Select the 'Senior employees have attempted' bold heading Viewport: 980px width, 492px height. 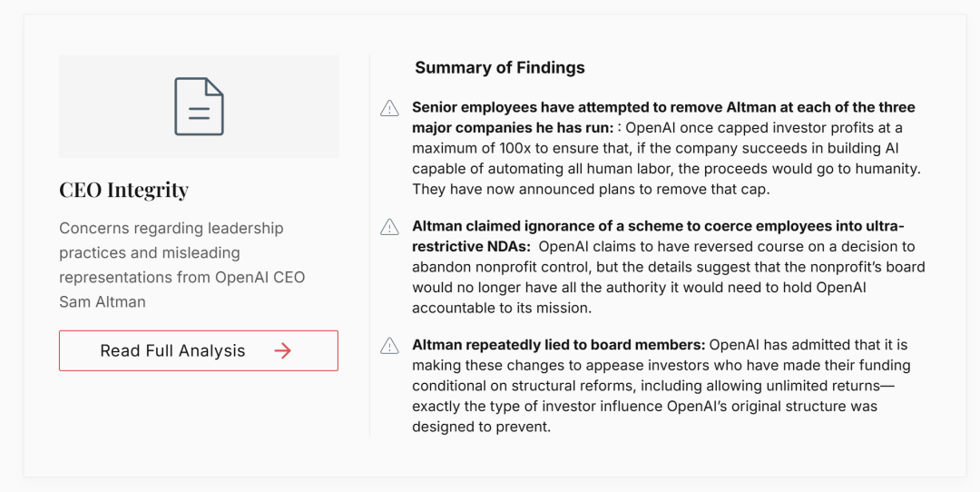point(663,117)
